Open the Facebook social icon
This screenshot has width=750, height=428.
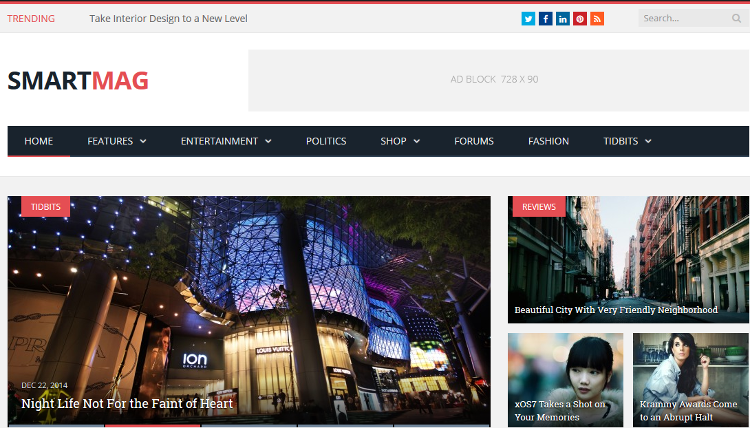coord(546,19)
